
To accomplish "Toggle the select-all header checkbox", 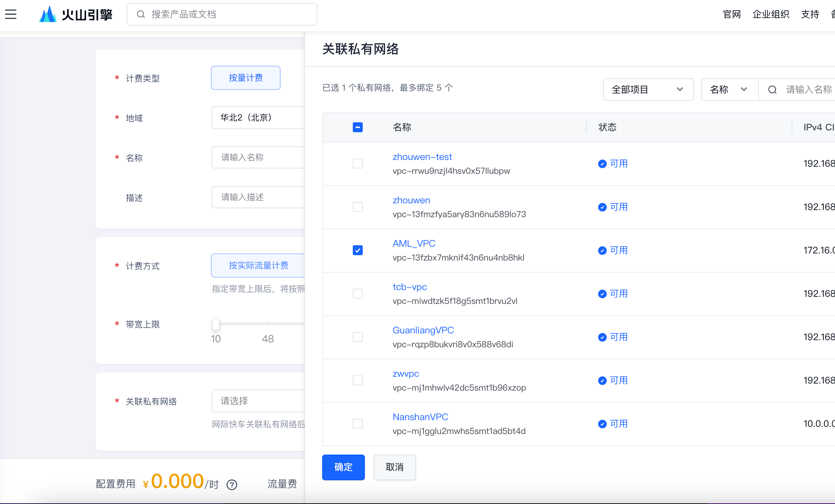I will click(357, 127).
